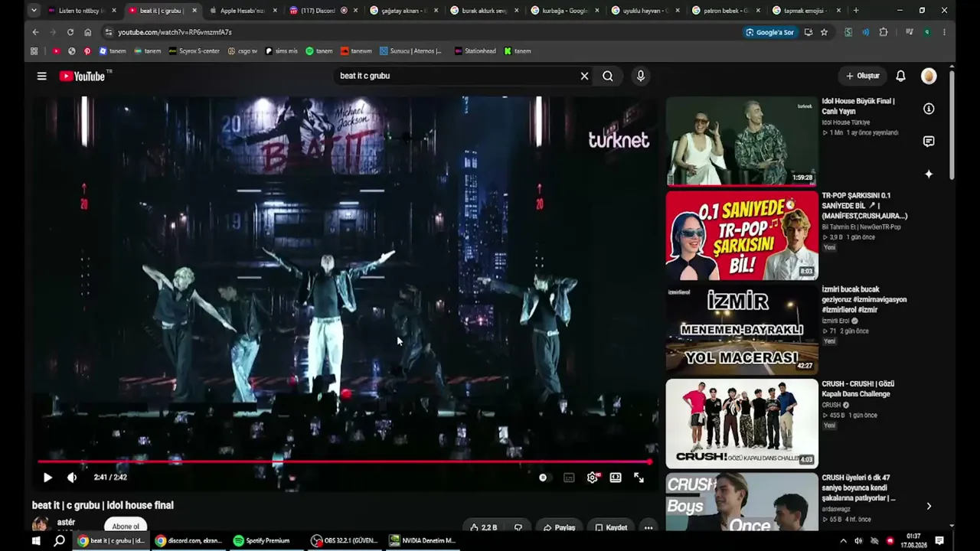The width and height of the screenshot is (980, 551).
Task: Edit the search field containing beat it c grubu
Action: coord(456,76)
